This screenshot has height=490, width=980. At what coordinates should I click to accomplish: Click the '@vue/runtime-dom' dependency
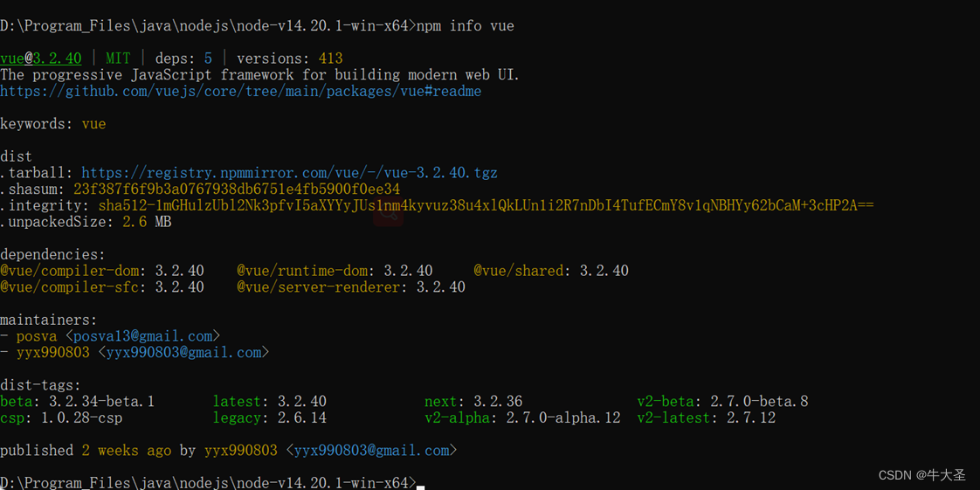click(x=335, y=272)
